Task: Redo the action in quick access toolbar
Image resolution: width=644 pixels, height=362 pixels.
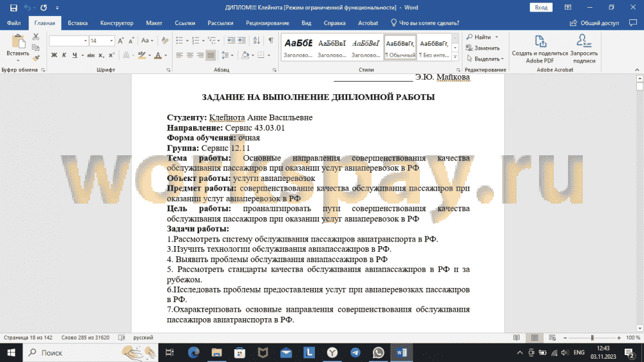Action: (44, 7)
